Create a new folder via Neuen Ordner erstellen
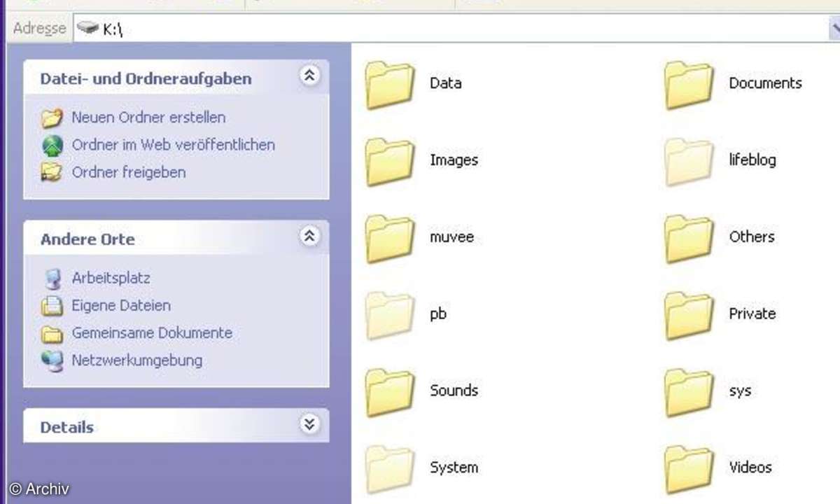Screen dimensions: 840x504 pos(148,118)
